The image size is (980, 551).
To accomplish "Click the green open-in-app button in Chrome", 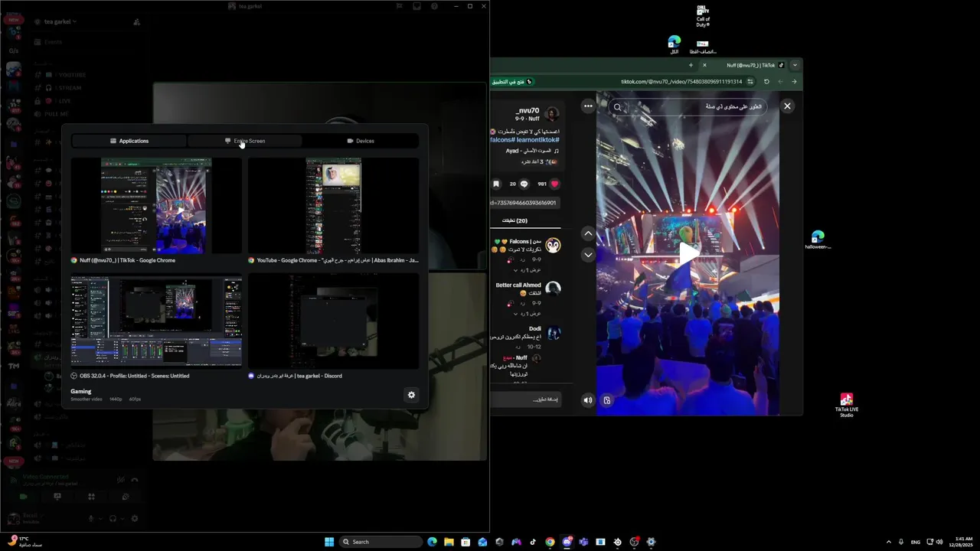I will (x=513, y=81).
